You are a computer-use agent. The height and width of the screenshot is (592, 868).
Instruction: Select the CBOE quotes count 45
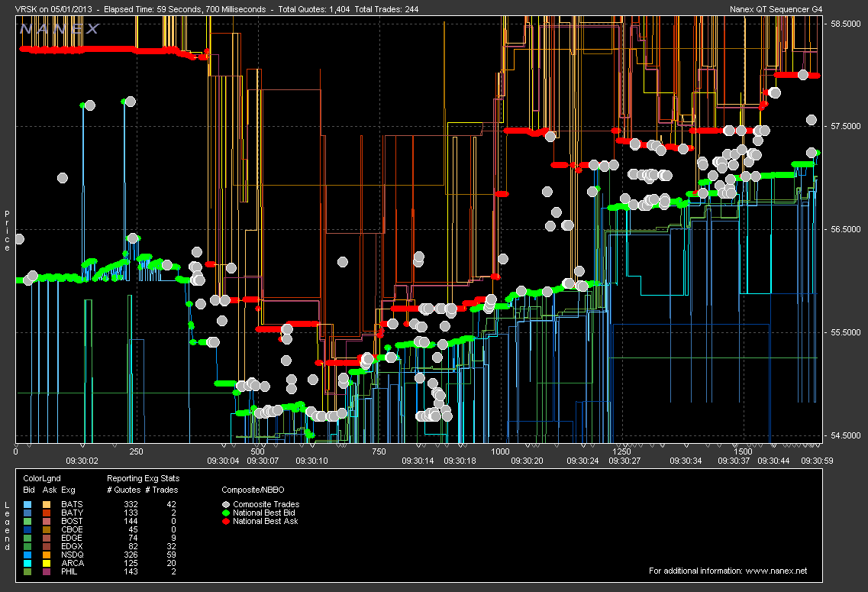[134, 529]
